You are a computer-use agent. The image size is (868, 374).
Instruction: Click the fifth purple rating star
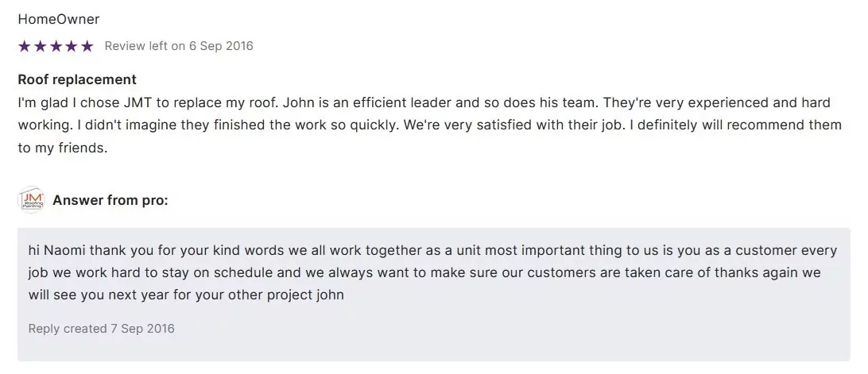(x=87, y=46)
